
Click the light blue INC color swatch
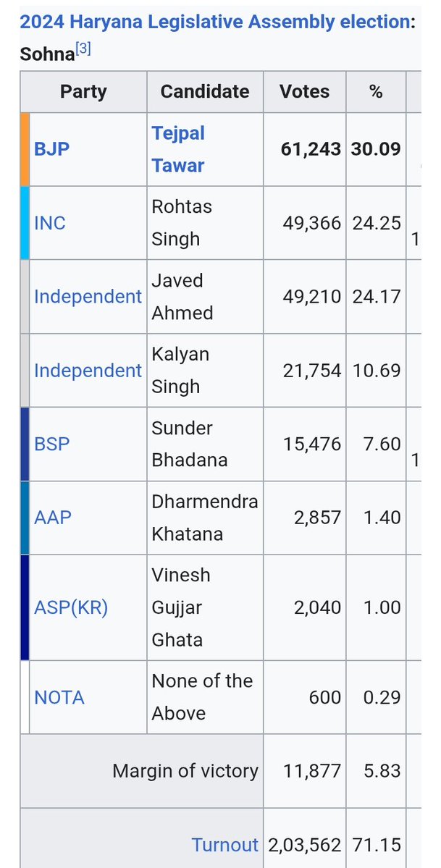25,222
